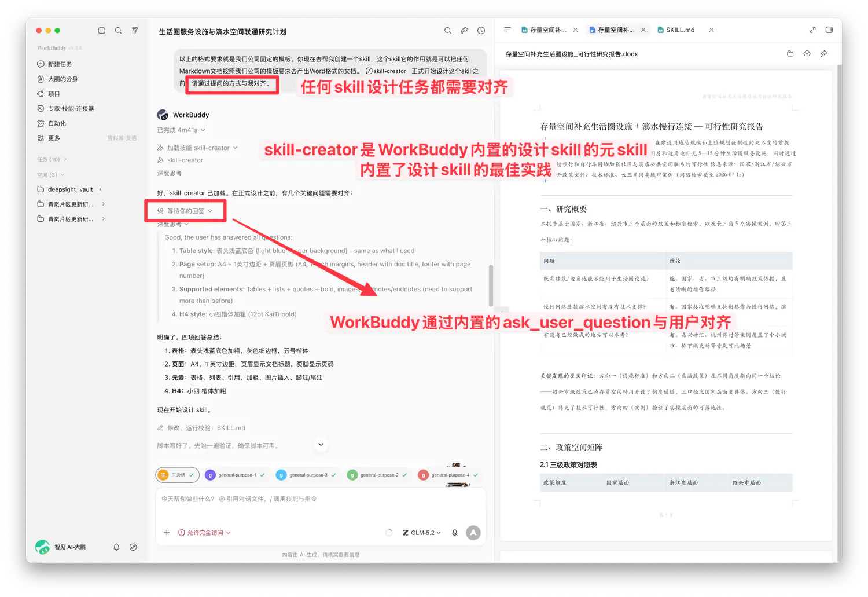Image resolution: width=868 pixels, height=597 pixels.
Task: Close the SKILL.md tab
Action: coord(711,30)
